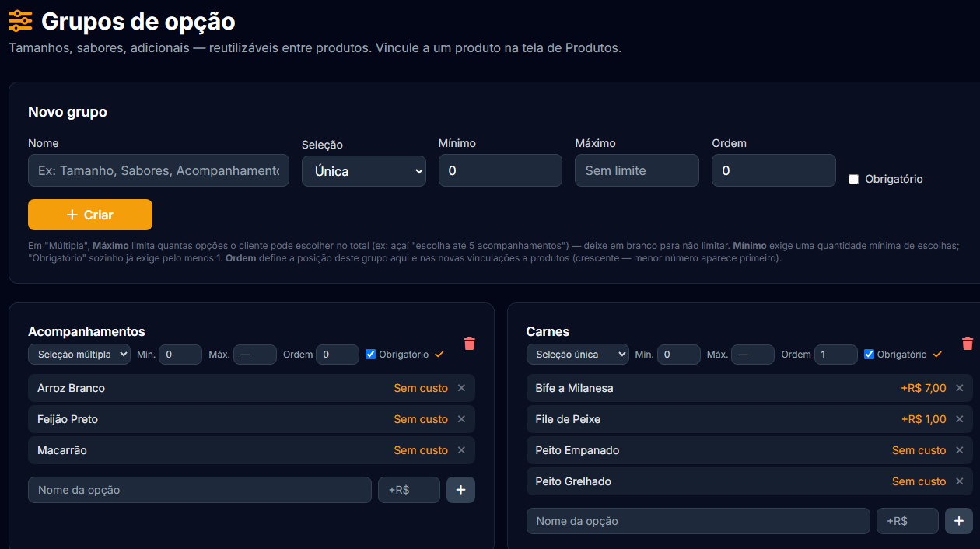Open Seleção única dropdown in Carnes
The height and width of the screenshot is (549, 980).
pos(578,355)
